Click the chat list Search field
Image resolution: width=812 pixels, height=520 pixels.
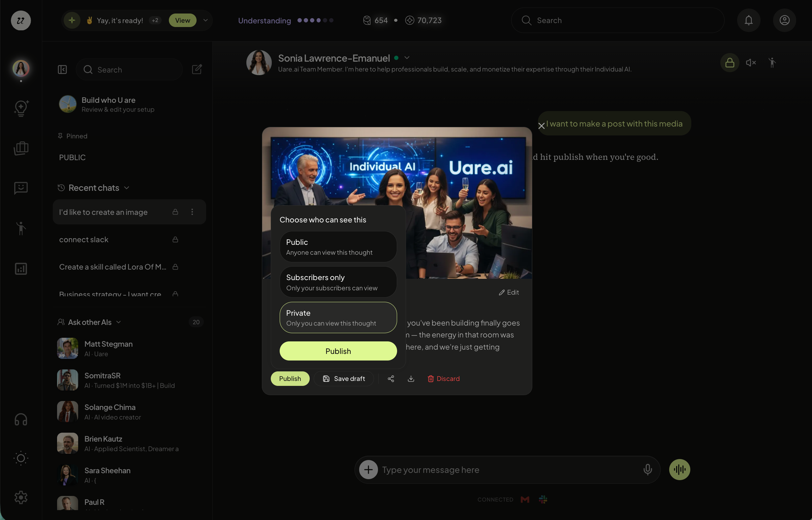(x=129, y=70)
